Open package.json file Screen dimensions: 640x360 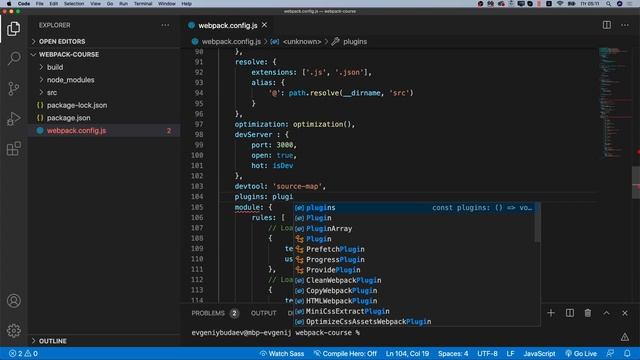[69, 118]
